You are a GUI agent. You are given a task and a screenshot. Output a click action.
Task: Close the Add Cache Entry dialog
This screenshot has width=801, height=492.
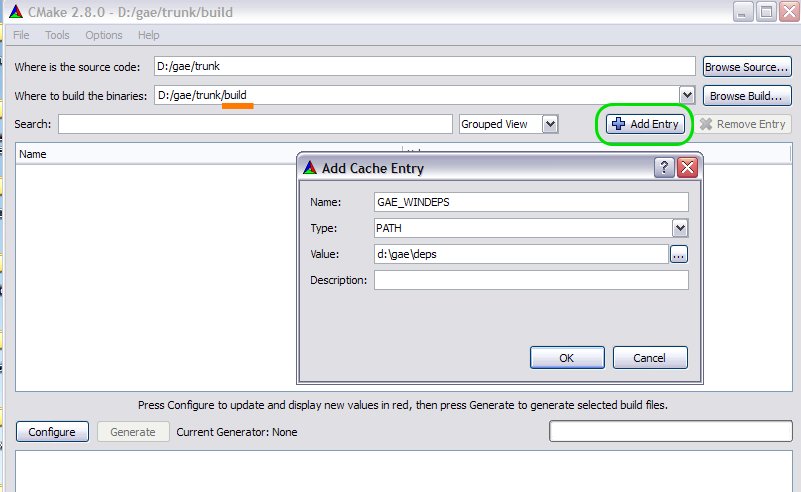point(688,168)
